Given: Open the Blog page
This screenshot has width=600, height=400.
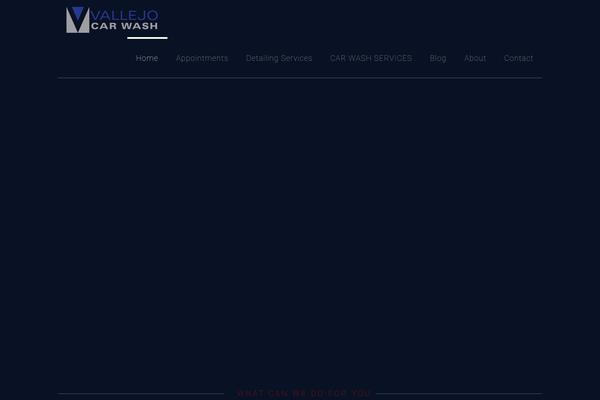Looking at the screenshot, I should 438,58.
